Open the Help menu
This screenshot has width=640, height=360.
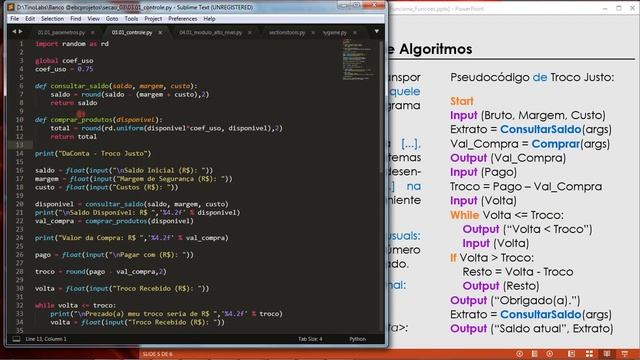pyautogui.click(x=209, y=19)
